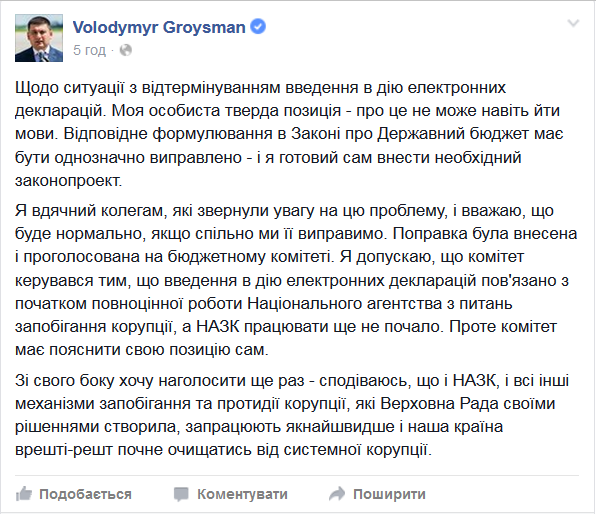The width and height of the screenshot is (597, 514).
Task: Click the first paragraph starting 'Щодо ситуації'
Action: pos(289,134)
